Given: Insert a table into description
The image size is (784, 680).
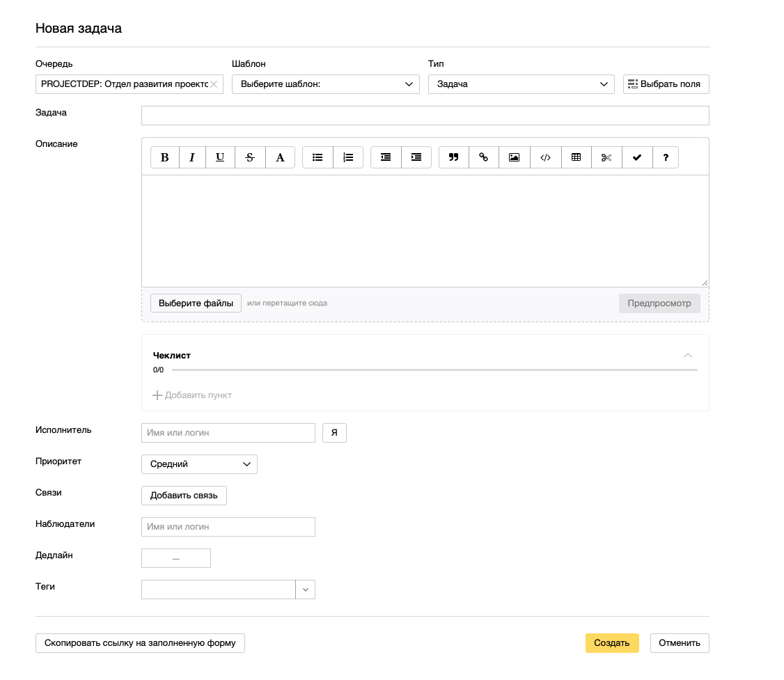Looking at the screenshot, I should (576, 157).
